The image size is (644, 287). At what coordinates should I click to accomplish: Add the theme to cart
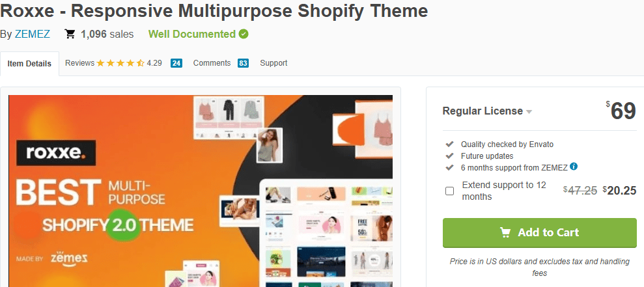(540, 233)
